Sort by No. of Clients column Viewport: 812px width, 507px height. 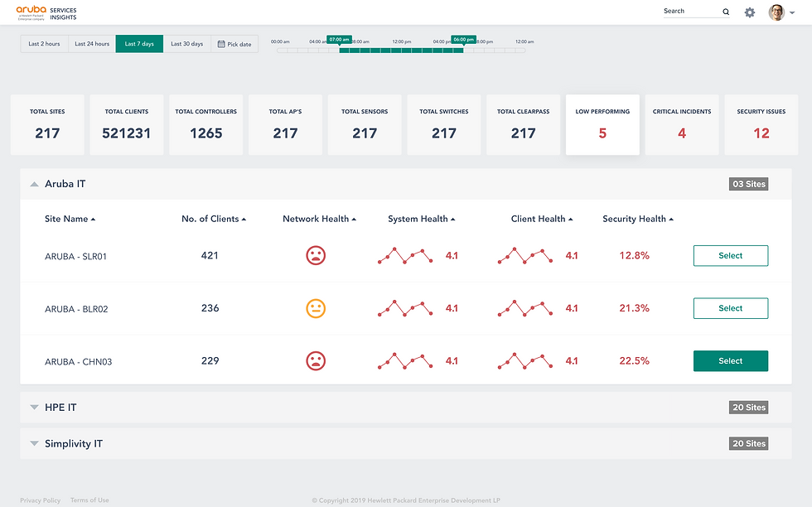pyautogui.click(x=214, y=219)
